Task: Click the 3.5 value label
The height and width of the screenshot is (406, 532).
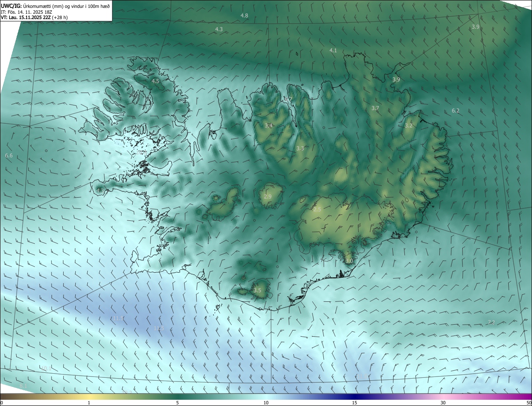Action: [x=257, y=290]
